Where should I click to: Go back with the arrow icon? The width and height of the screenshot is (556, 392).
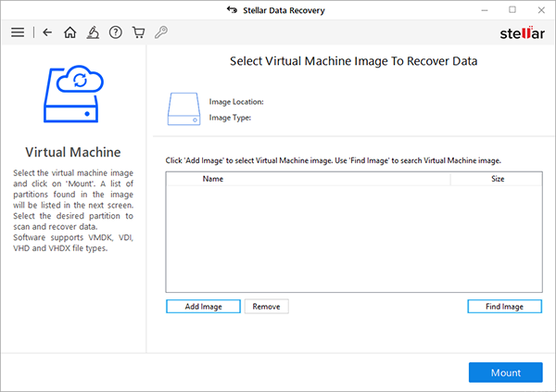(47, 32)
